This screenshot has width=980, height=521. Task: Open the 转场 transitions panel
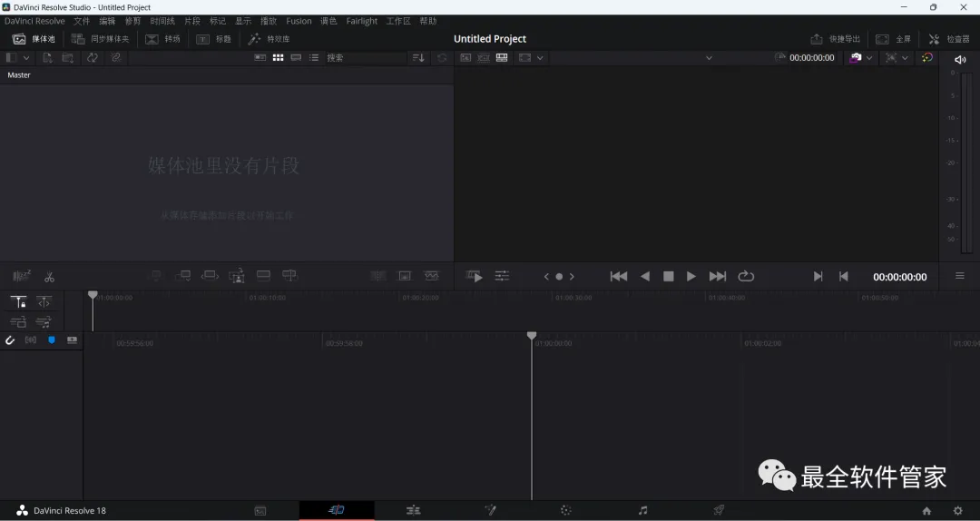point(162,39)
